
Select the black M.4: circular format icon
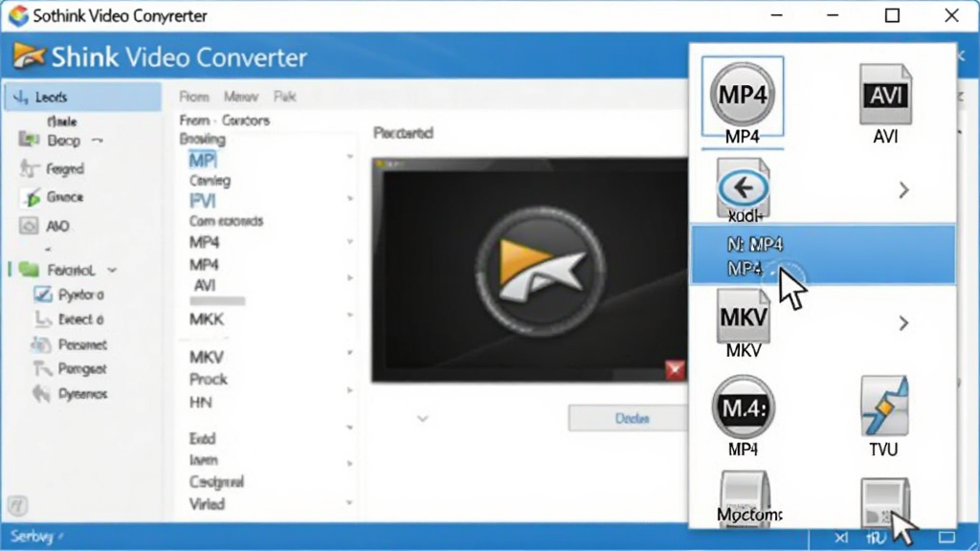point(743,408)
